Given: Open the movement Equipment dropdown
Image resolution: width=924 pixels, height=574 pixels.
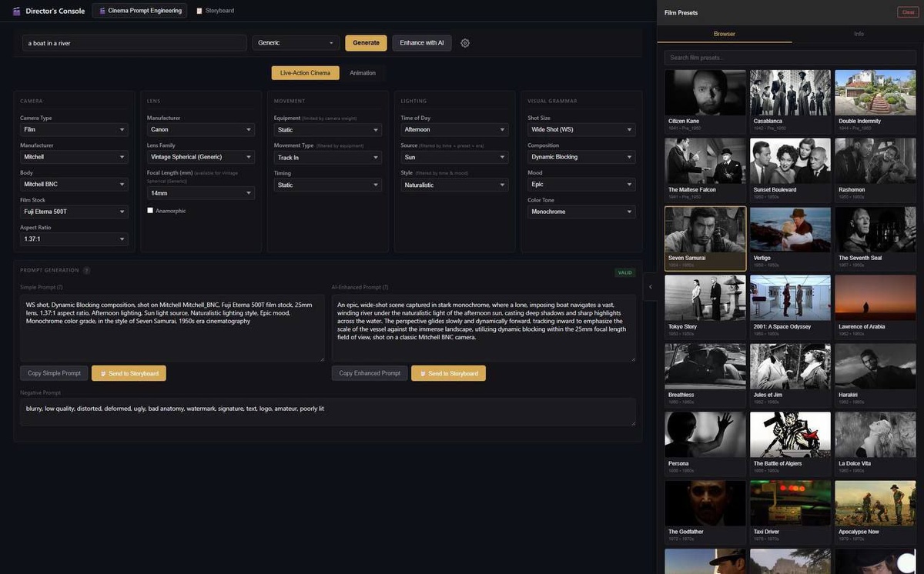Looking at the screenshot, I should coord(328,130).
